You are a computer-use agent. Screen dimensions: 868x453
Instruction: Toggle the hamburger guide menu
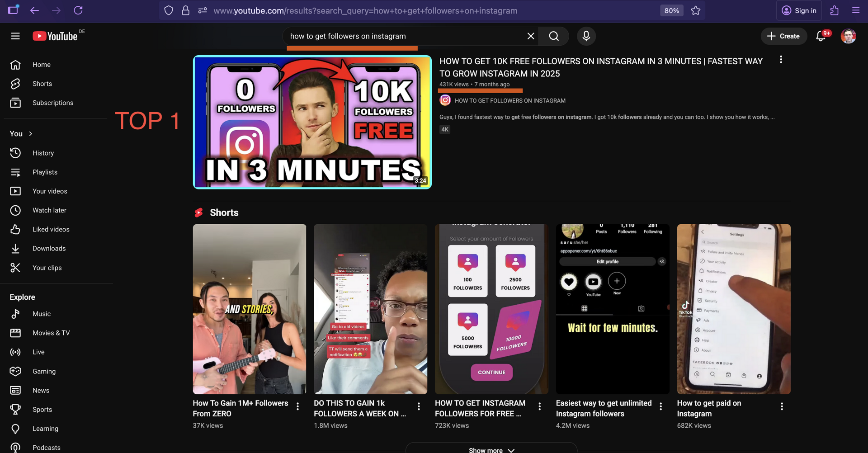[15, 36]
